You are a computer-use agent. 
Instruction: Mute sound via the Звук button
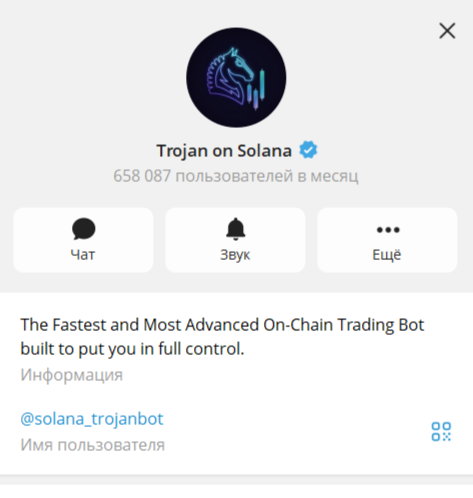(235, 240)
